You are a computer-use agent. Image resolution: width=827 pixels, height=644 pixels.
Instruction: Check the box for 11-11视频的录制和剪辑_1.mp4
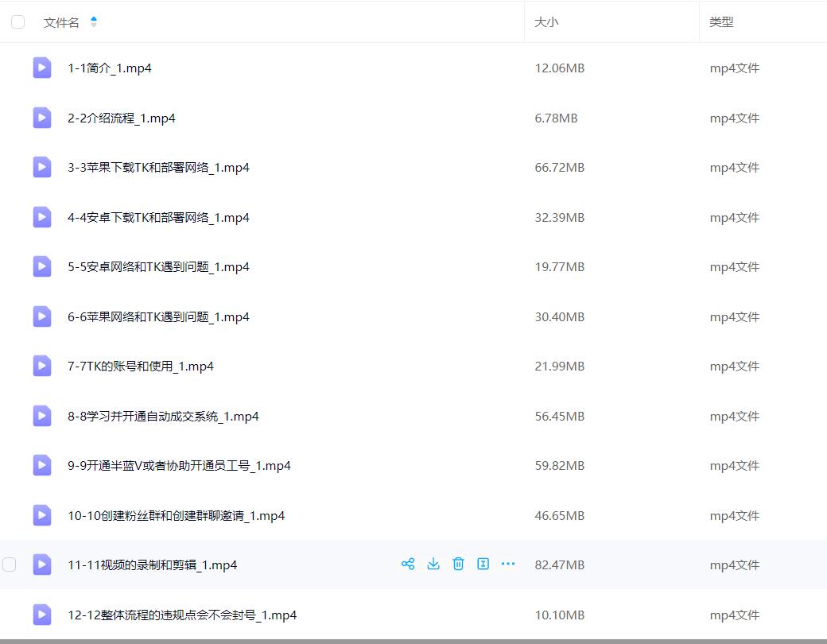coord(9,564)
